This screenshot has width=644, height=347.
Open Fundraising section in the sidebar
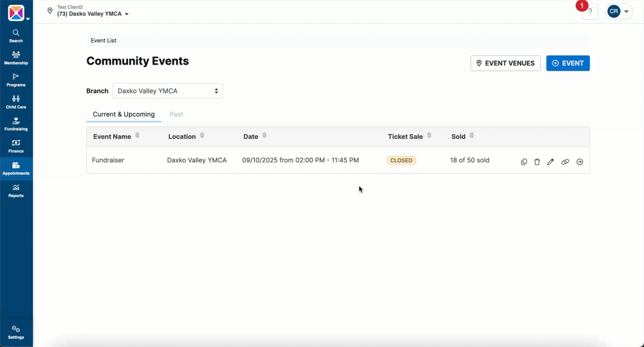tap(16, 125)
